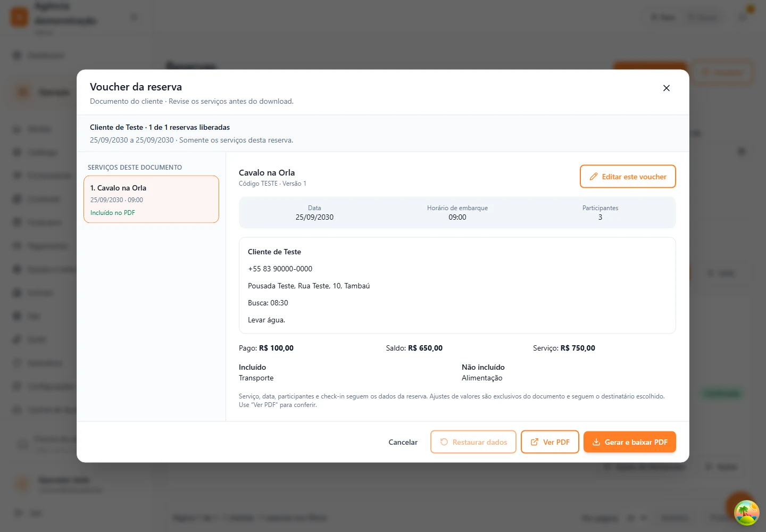Click the Saldo: R$ 650,00 amount

click(x=414, y=348)
